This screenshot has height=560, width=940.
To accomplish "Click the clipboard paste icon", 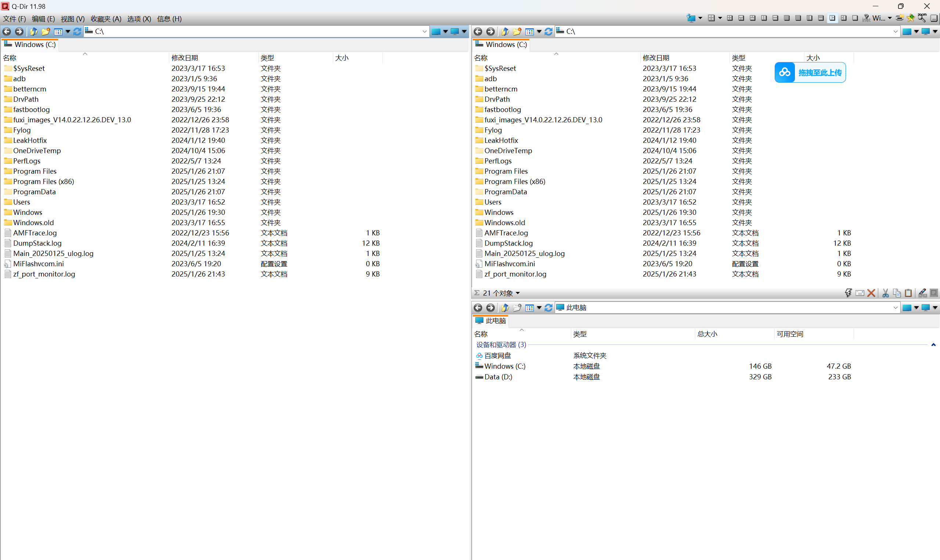I will 908,293.
